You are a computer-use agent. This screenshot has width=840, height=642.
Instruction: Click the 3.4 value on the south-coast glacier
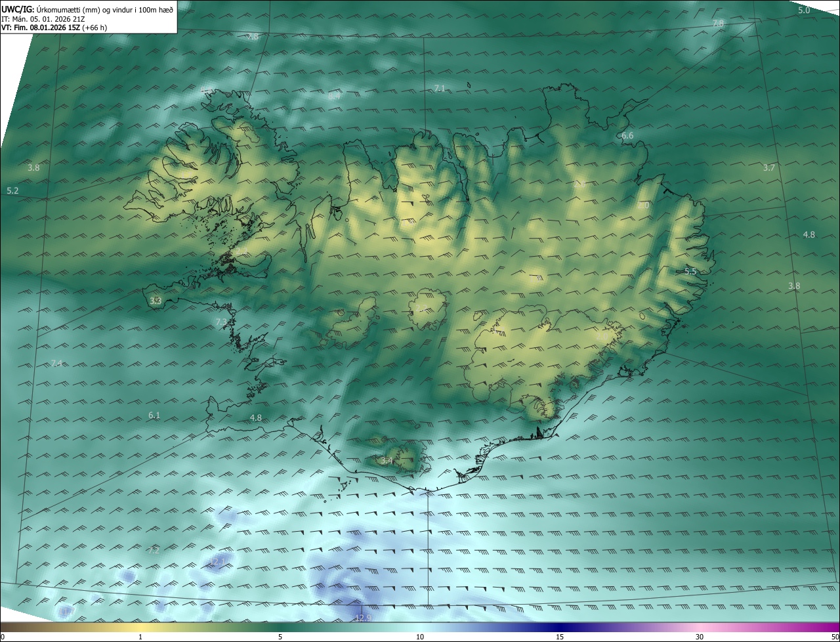point(387,461)
